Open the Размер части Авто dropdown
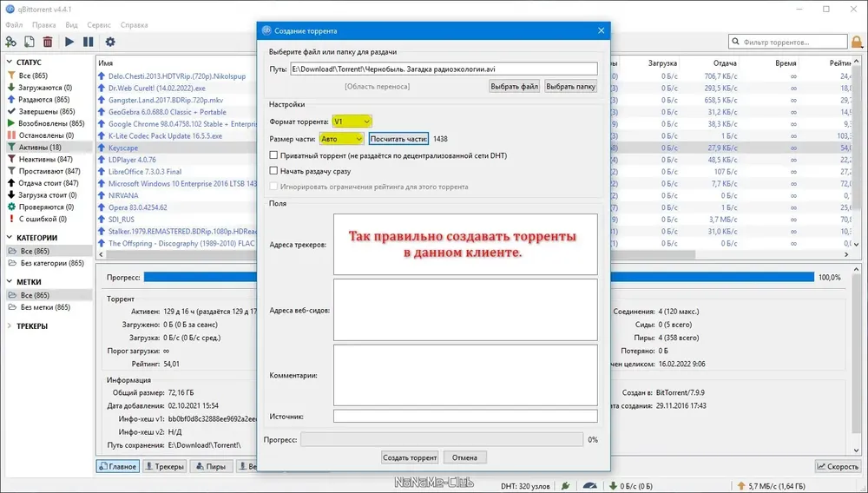 [341, 139]
